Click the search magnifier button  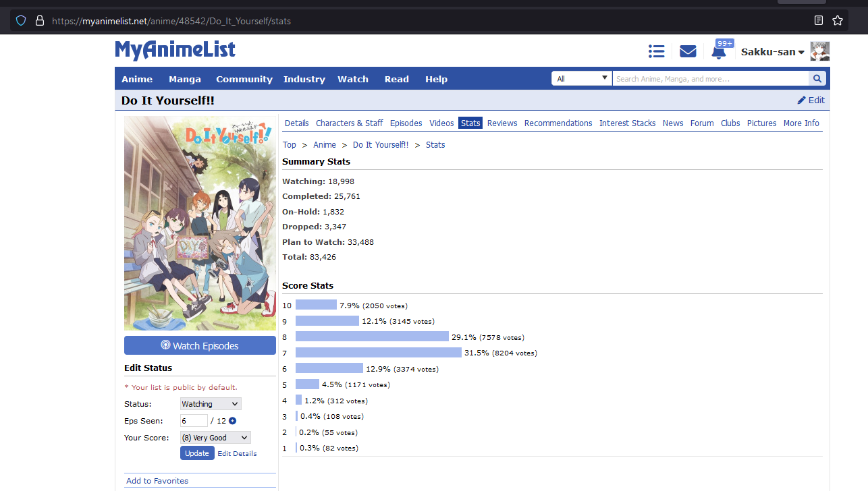coord(817,79)
